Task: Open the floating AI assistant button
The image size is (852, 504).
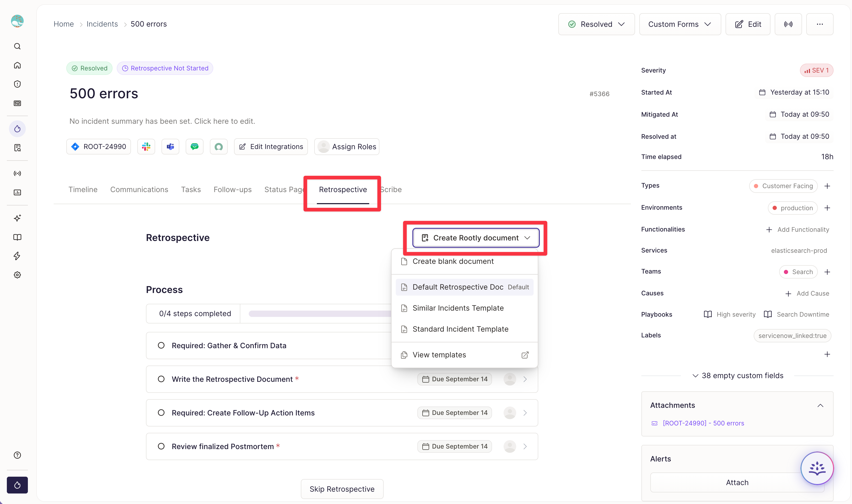Action: click(817, 468)
